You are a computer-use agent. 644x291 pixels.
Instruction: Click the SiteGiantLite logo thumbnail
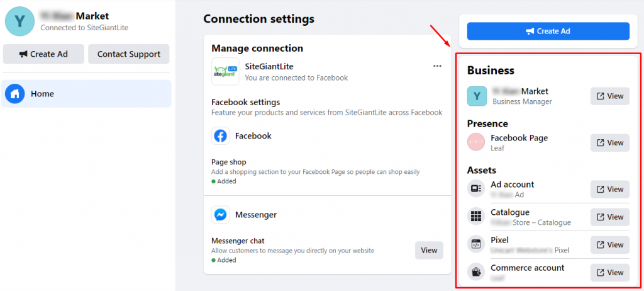[226, 71]
